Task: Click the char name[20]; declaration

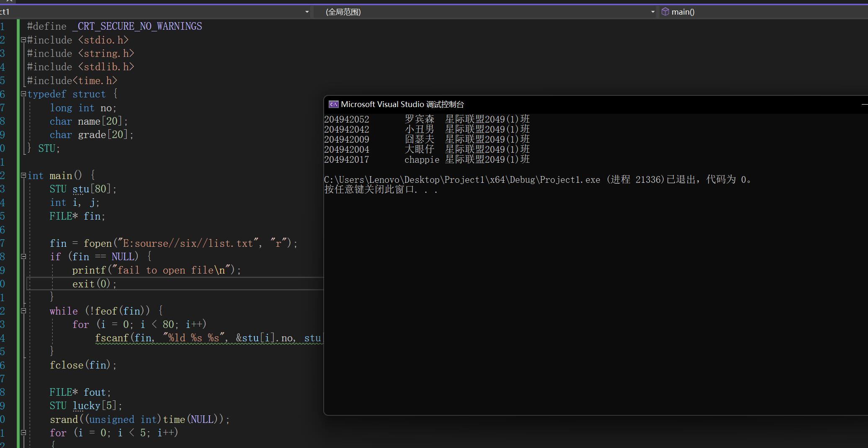Action: pyautogui.click(x=89, y=121)
